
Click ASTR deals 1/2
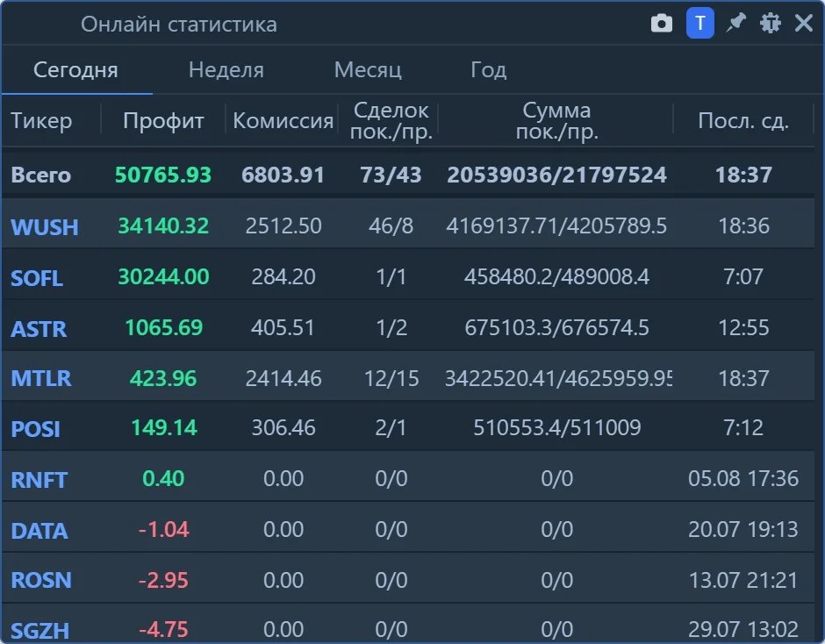pos(391,327)
